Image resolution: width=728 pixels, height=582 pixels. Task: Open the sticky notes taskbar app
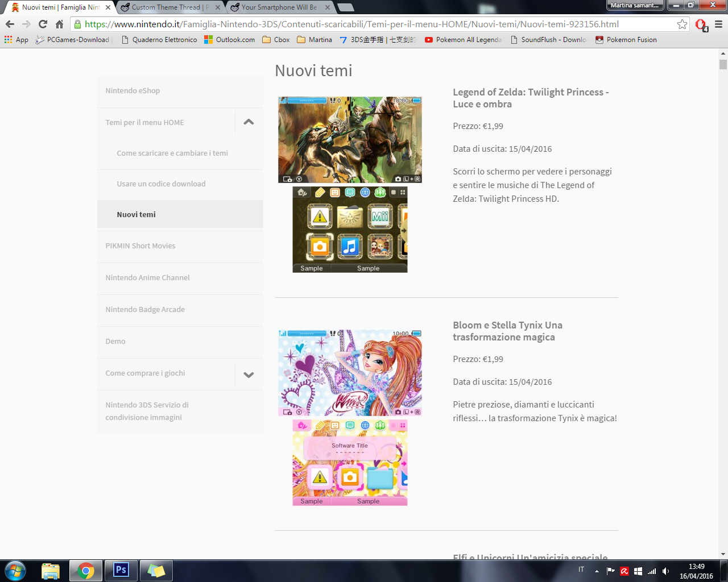(156, 571)
